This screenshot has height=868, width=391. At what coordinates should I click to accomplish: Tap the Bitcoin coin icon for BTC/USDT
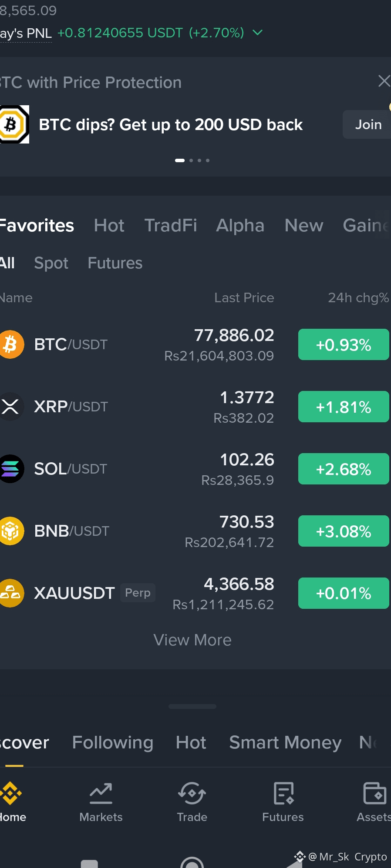coord(11,344)
